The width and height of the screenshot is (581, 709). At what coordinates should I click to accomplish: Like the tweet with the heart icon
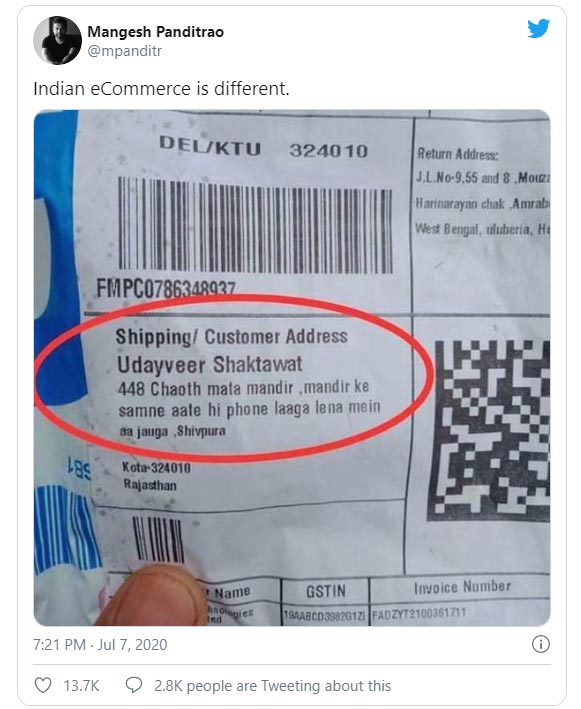(43, 685)
